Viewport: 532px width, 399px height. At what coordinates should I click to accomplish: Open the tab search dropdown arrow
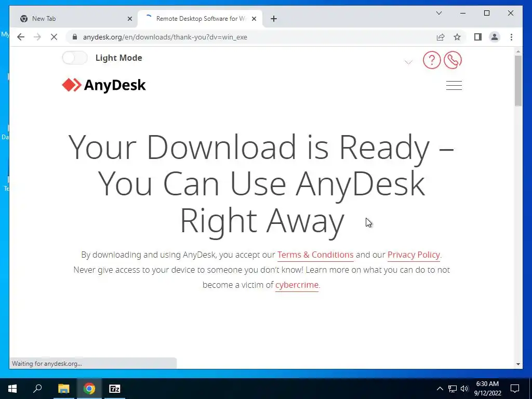pos(439,13)
